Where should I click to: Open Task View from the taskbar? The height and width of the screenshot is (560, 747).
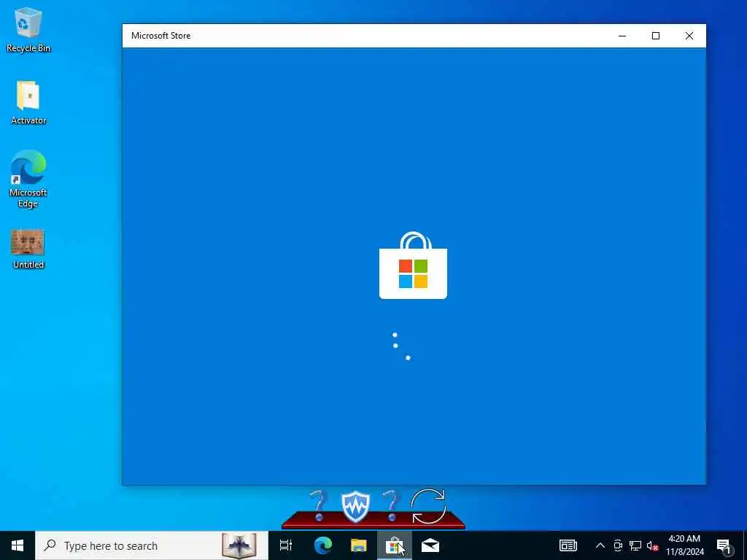(x=286, y=545)
